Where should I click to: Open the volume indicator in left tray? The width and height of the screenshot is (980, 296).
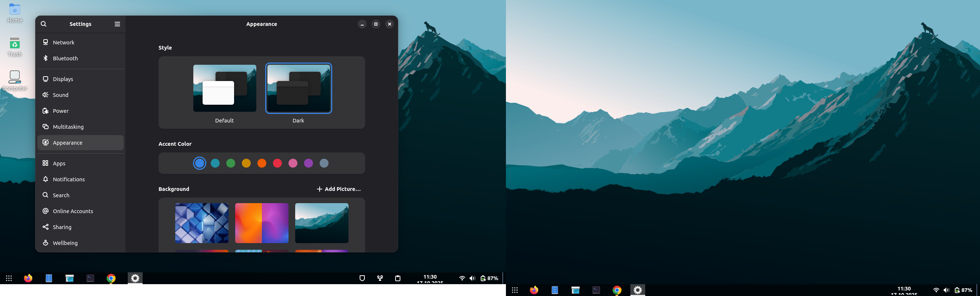(472, 278)
